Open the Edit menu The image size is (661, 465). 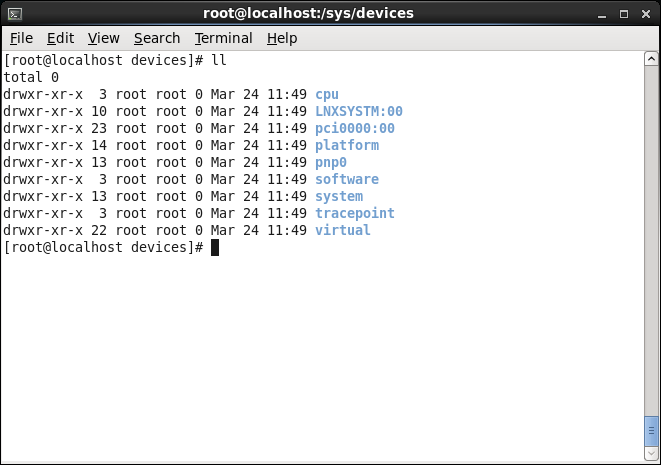pos(60,38)
